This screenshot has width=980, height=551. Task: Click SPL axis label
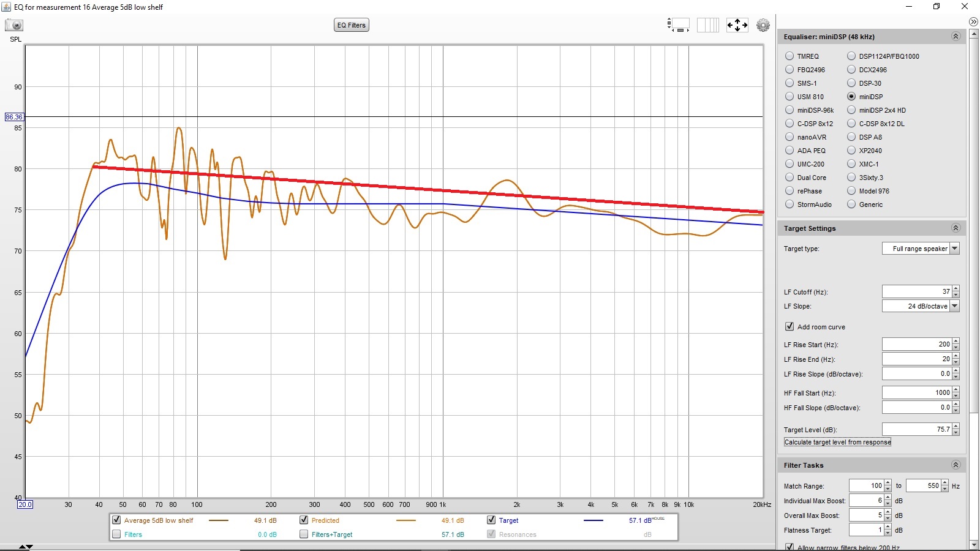click(x=15, y=39)
